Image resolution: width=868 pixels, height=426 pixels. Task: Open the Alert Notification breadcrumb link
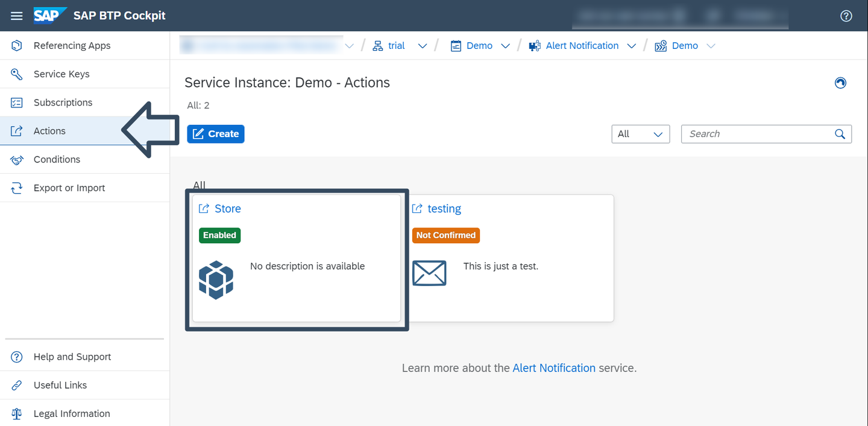(x=582, y=46)
